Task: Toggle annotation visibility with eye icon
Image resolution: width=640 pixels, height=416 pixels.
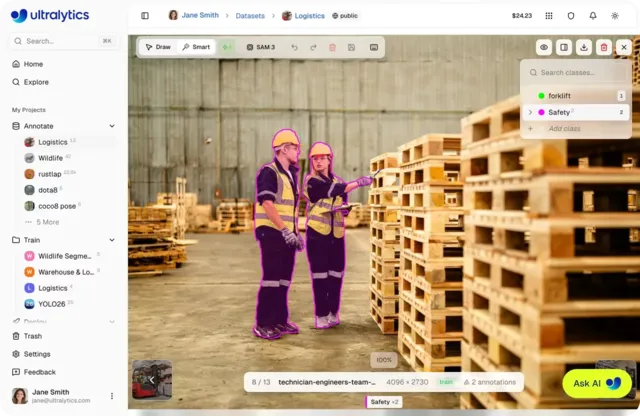Action: point(544,47)
